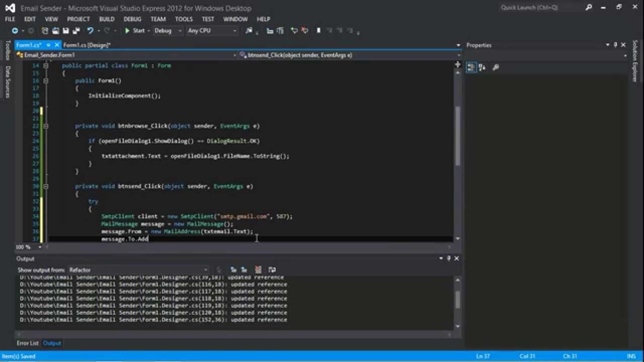Close the Properties panel
This screenshot has width=644, height=362.
tap(623, 45)
